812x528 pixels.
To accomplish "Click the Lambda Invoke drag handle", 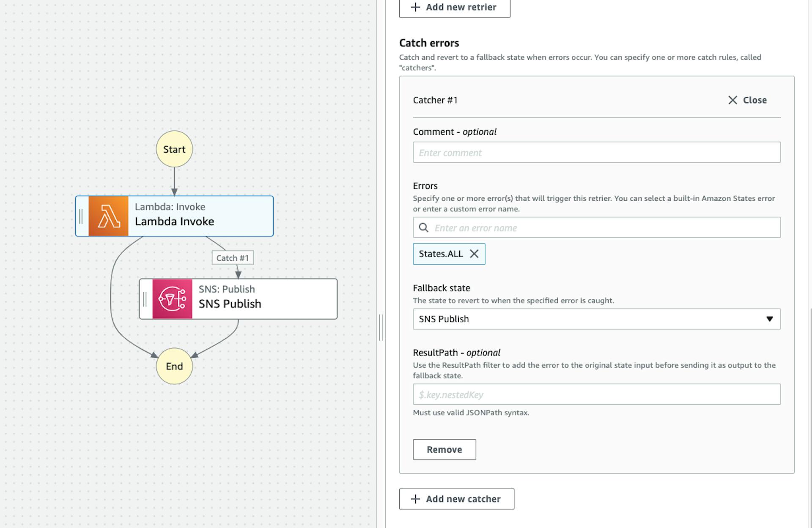I will tap(81, 216).
